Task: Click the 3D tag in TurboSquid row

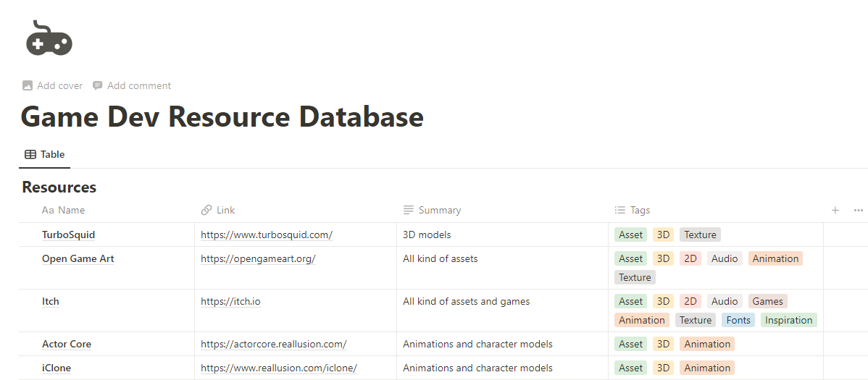Action: coord(663,235)
